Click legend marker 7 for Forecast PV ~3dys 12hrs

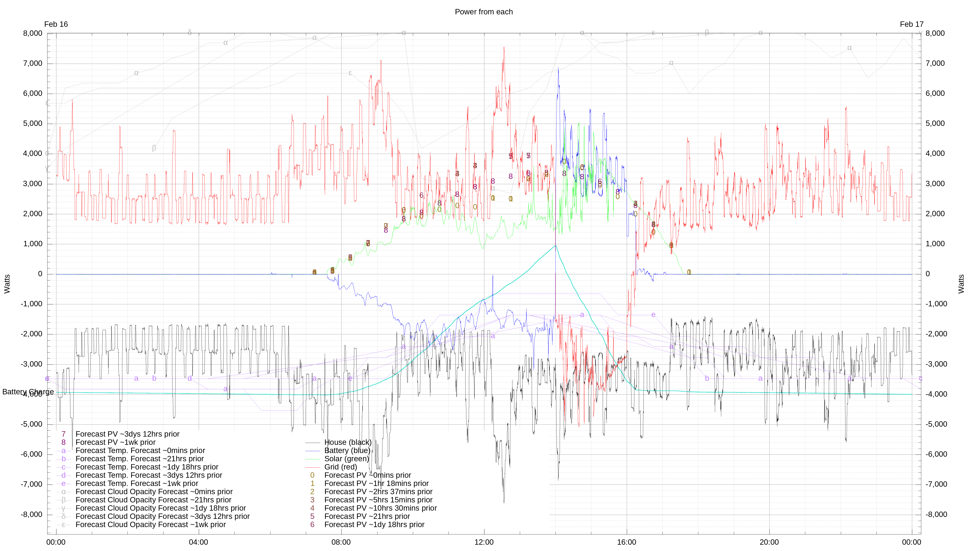(x=64, y=434)
